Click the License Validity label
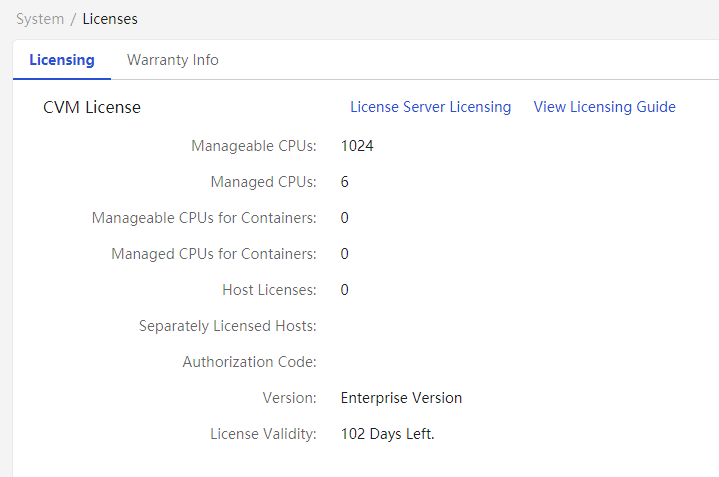Image resolution: width=719 pixels, height=477 pixels. (x=263, y=434)
